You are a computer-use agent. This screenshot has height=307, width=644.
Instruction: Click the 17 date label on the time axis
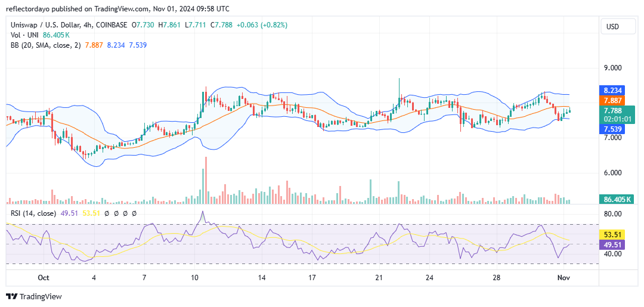312,277
